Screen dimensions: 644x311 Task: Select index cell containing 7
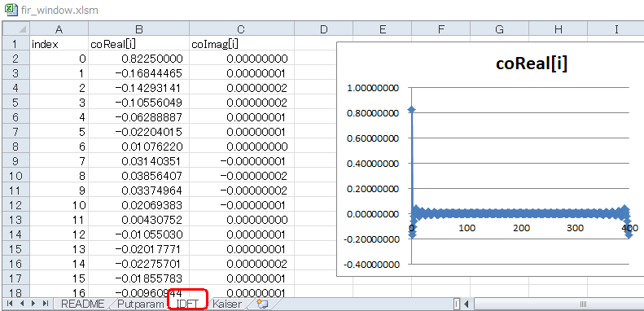pos(59,161)
